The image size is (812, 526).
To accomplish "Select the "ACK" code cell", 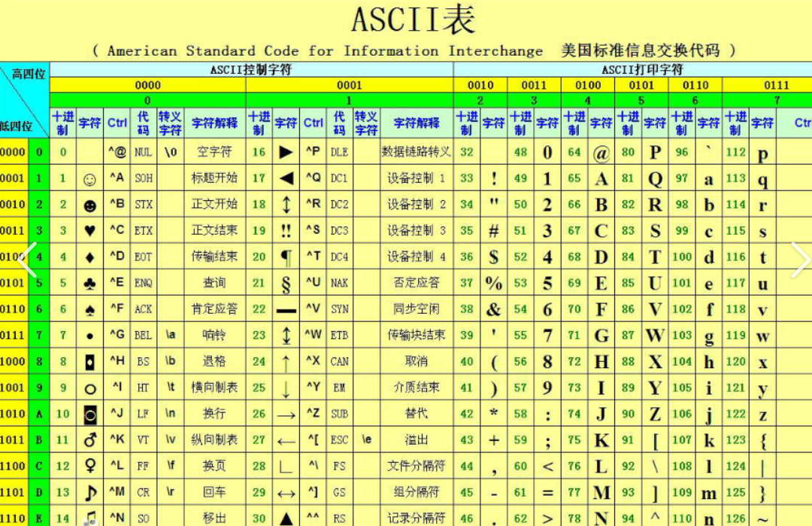I will (143, 309).
